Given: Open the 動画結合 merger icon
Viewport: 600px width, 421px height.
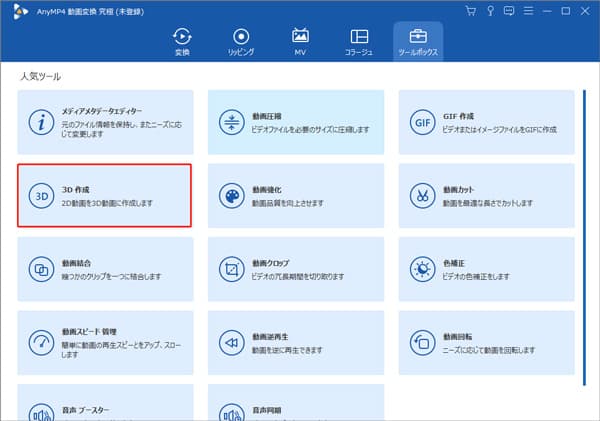Looking at the screenshot, I should tap(42, 269).
